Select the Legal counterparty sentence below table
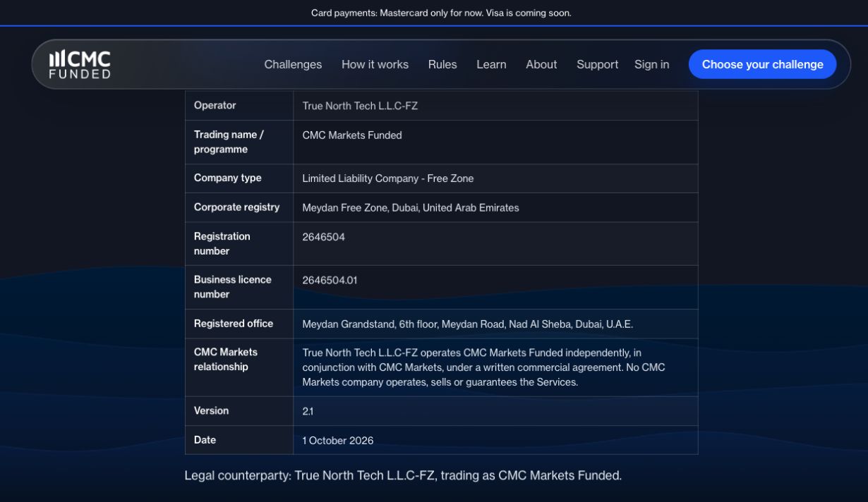Screen dimensions: 868x502 pos(403,475)
